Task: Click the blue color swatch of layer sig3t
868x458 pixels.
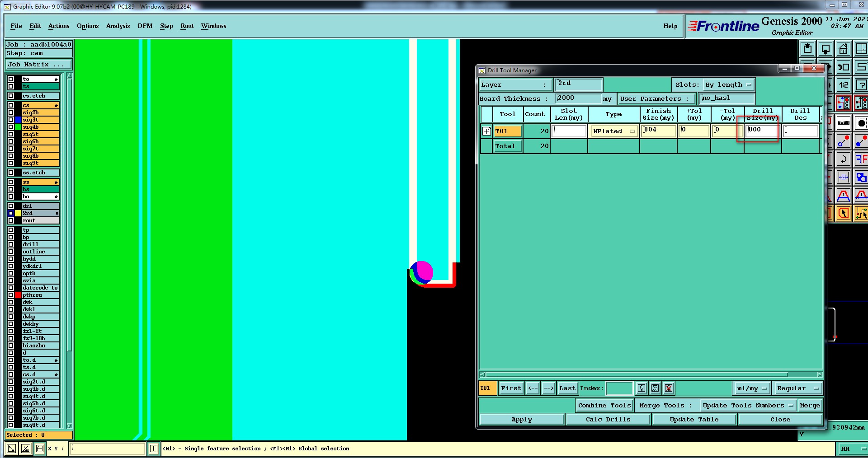Action: (18, 120)
